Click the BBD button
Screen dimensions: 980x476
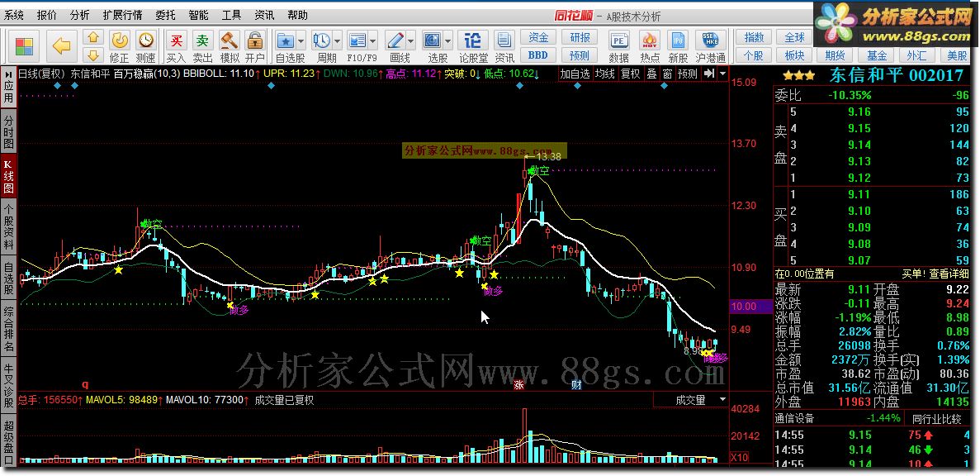click(538, 55)
